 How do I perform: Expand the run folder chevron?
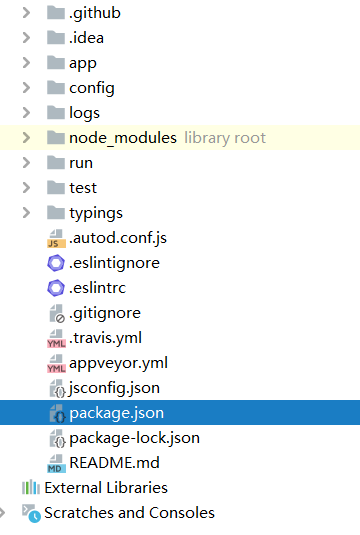[x=26, y=163]
